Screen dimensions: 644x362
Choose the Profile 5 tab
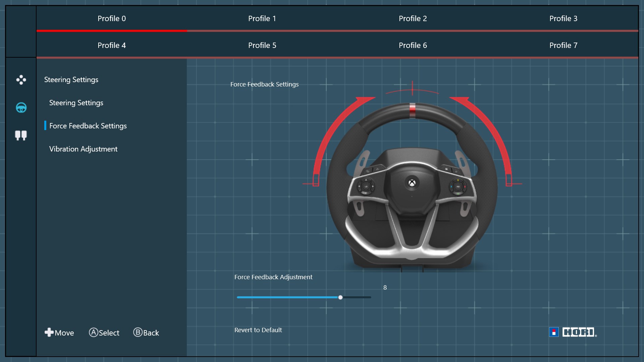click(262, 45)
